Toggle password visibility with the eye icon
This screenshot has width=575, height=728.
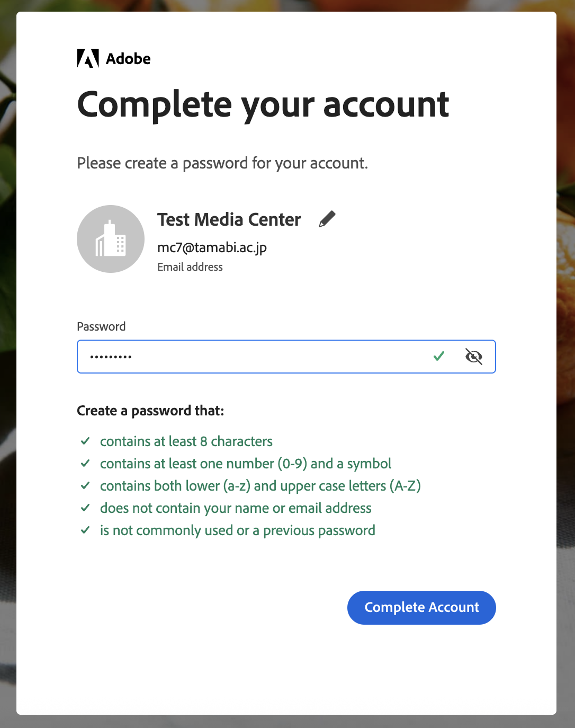click(x=474, y=357)
